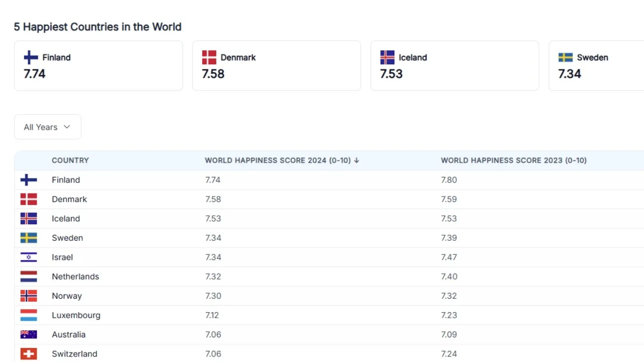Click the Israel flag icon in the table
Viewport: 644px width, 362px height.
pyautogui.click(x=29, y=257)
